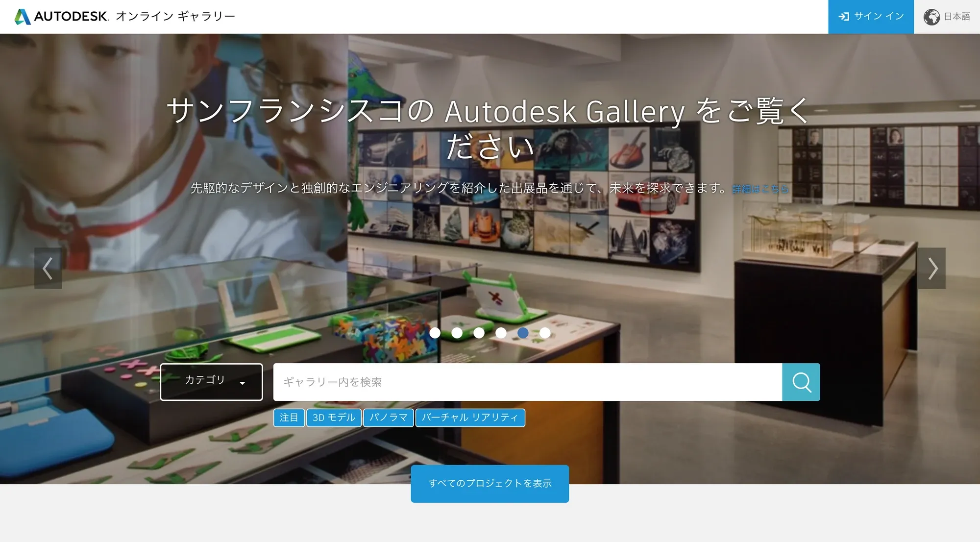980x542 pixels.
Task: Select the sixth carousel dot
Action: pos(545,333)
